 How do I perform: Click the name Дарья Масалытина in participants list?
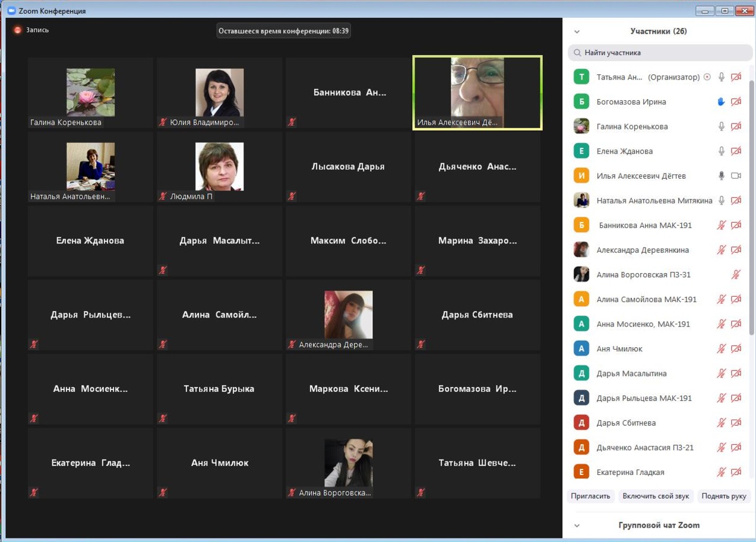pos(632,374)
